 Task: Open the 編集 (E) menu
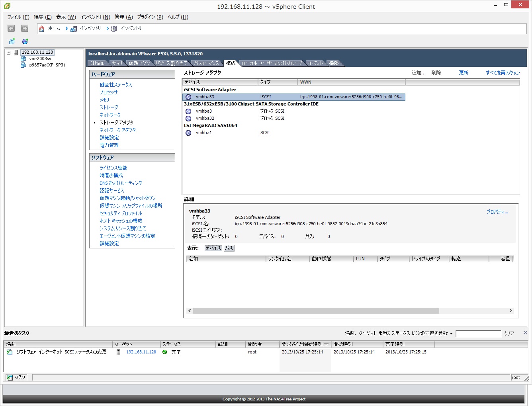point(43,17)
